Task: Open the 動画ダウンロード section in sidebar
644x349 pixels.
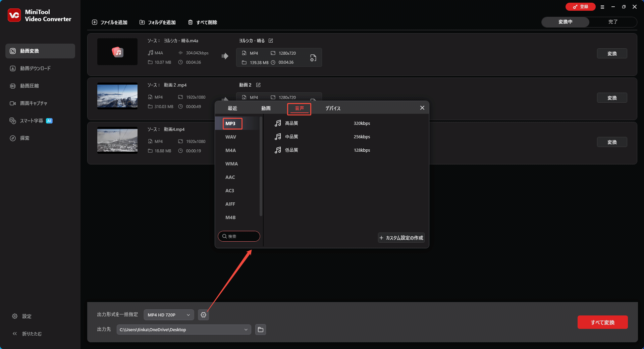Action: [x=35, y=68]
